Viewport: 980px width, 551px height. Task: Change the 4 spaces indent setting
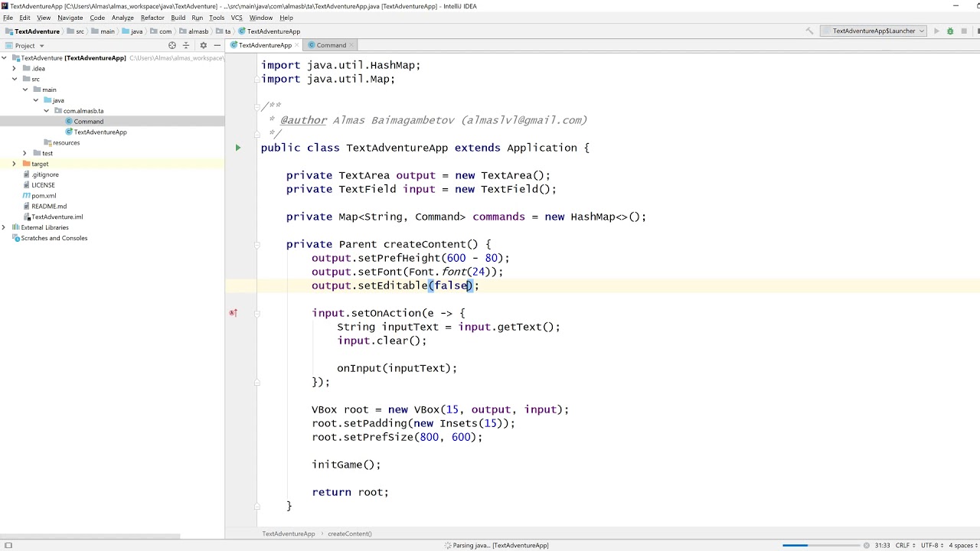[x=962, y=546]
